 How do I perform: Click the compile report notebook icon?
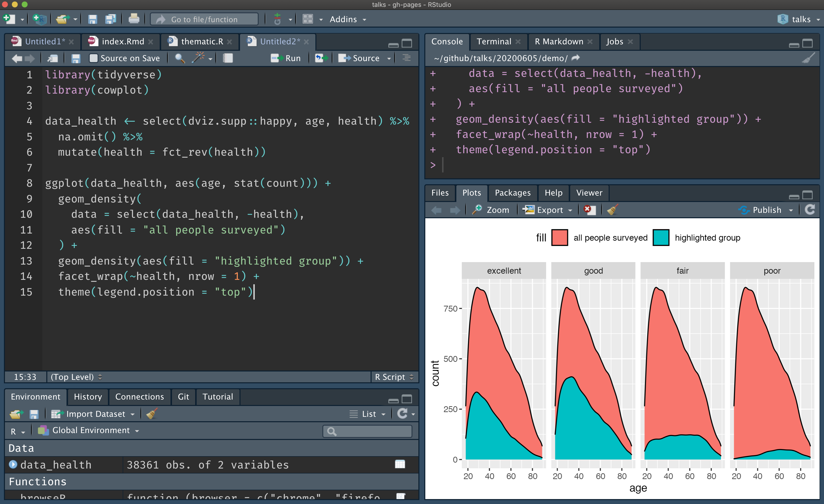[x=228, y=58]
